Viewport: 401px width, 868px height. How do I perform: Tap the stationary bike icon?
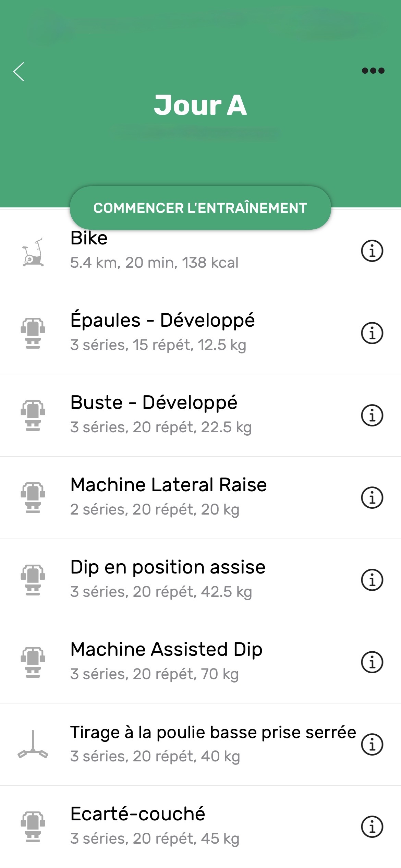coord(33,252)
